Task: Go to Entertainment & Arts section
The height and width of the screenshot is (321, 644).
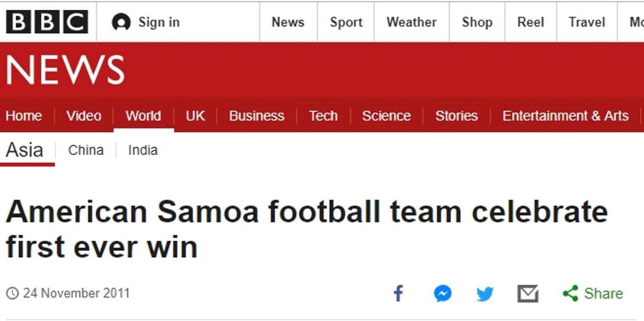Action: click(x=565, y=116)
